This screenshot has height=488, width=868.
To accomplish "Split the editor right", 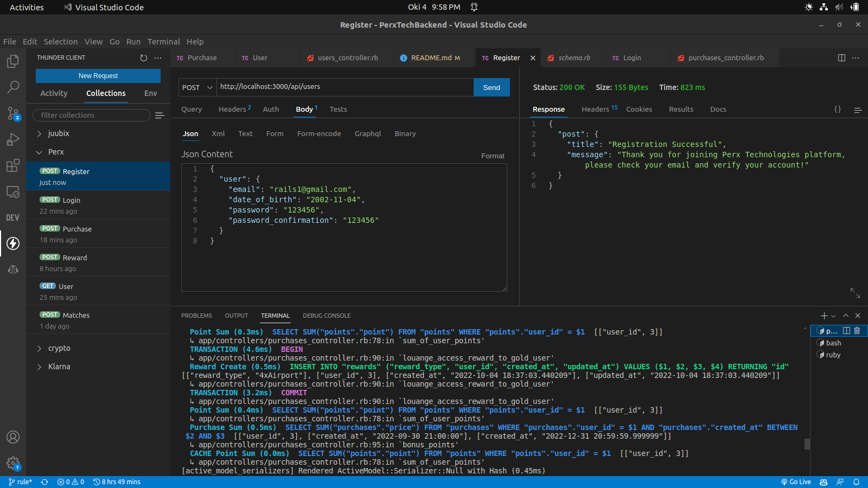I will (x=841, y=57).
